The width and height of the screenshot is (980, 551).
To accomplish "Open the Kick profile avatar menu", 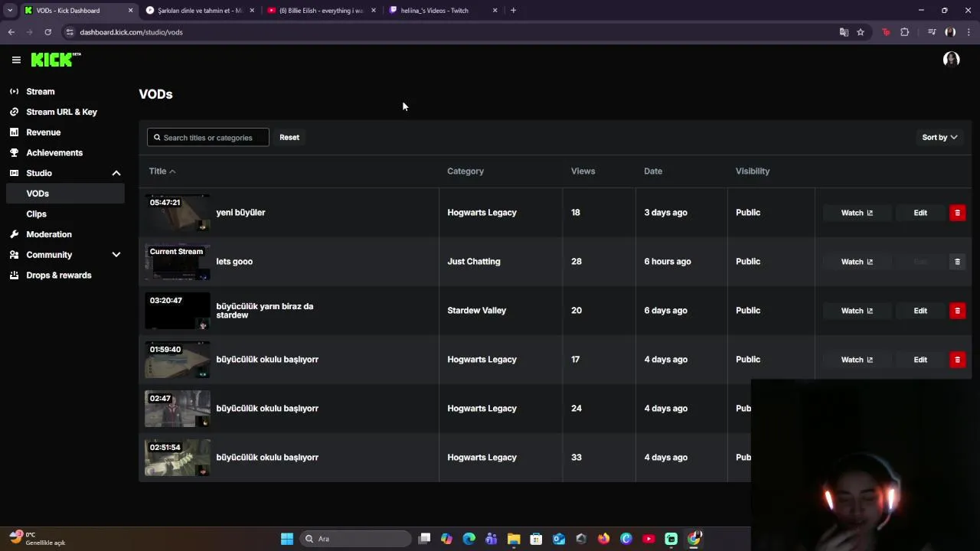I will (x=951, y=60).
